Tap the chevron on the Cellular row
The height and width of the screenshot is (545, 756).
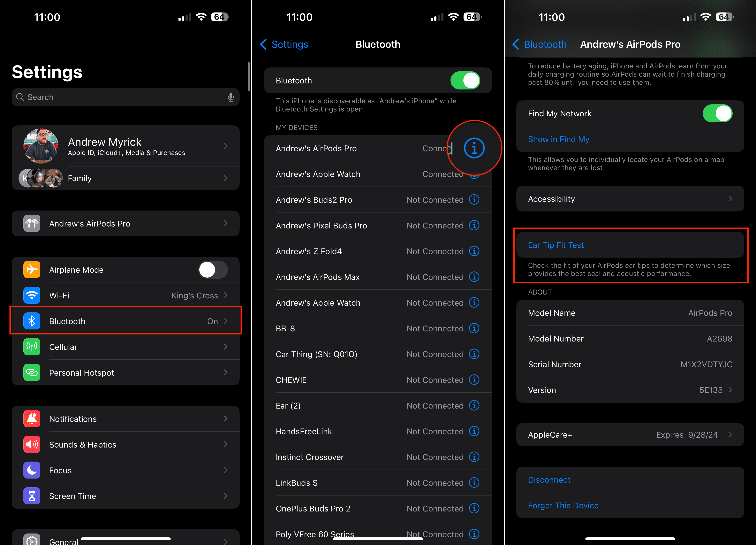pyautogui.click(x=226, y=347)
